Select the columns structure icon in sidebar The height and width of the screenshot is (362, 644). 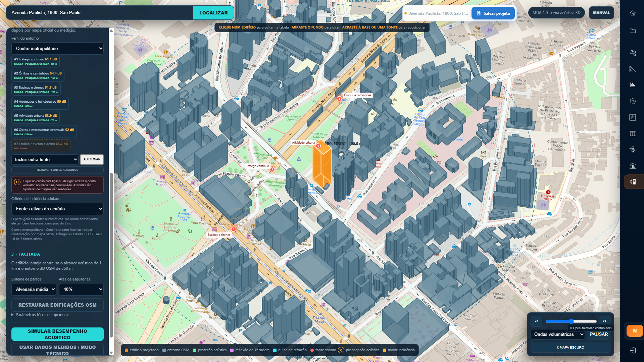pos(633,133)
